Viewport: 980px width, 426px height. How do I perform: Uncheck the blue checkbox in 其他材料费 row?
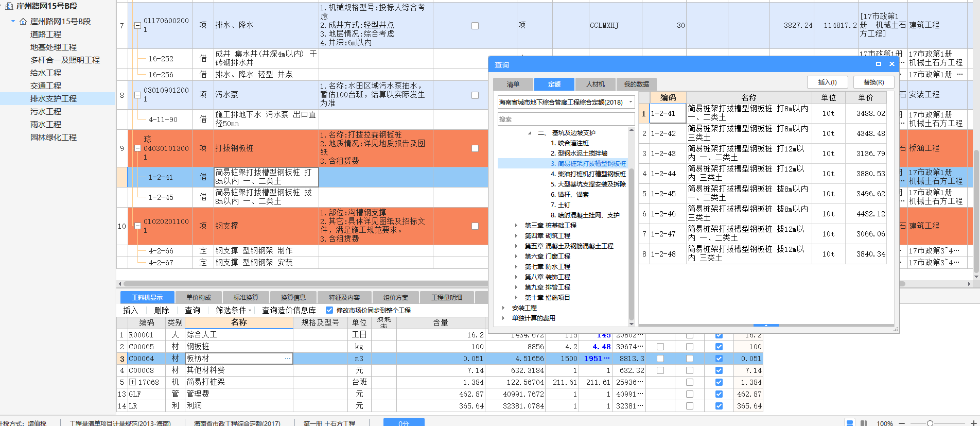pyautogui.click(x=719, y=370)
